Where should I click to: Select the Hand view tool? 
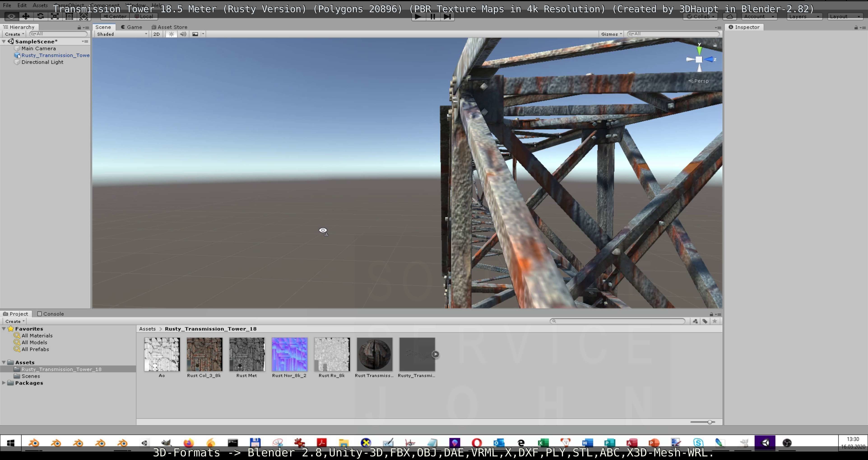pos(11,16)
